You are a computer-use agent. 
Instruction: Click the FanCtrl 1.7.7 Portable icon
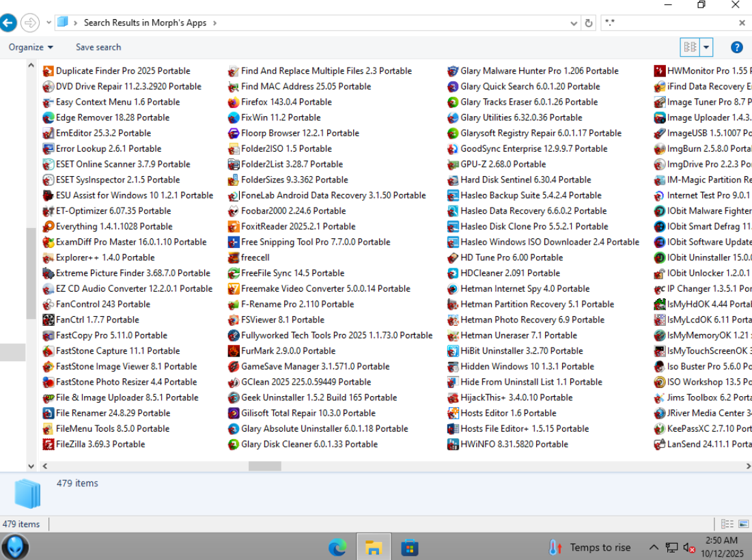click(x=48, y=320)
